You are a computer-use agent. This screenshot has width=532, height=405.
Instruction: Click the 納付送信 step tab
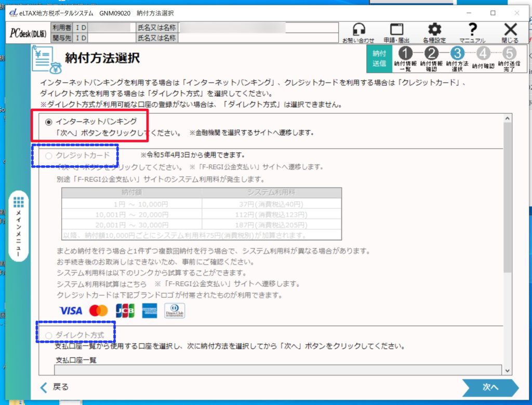click(x=379, y=58)
